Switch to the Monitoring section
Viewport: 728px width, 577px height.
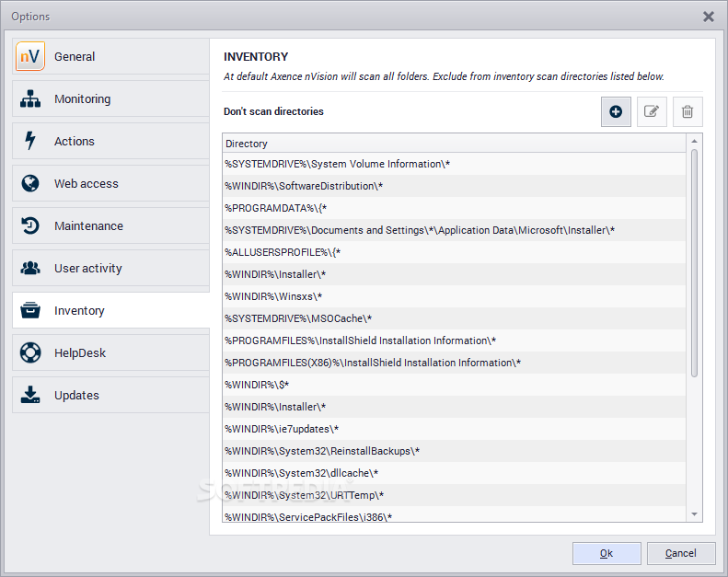tap(110, 98)
